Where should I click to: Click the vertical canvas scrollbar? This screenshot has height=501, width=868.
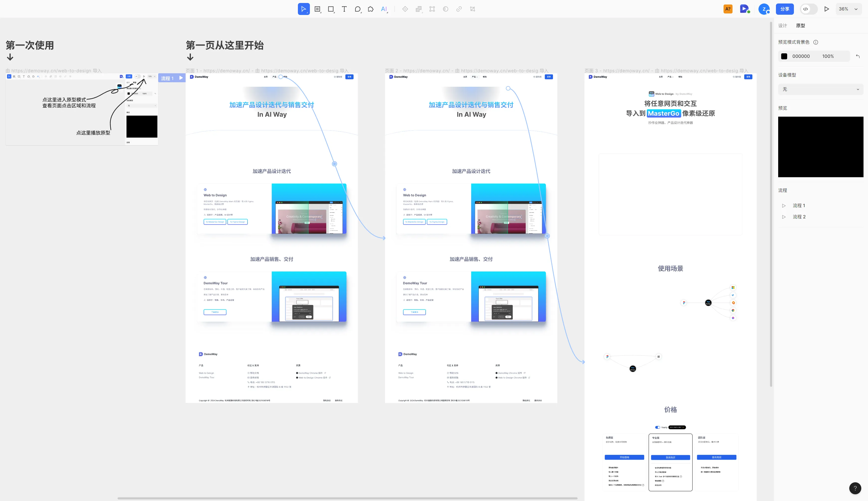tap(771, 204)
